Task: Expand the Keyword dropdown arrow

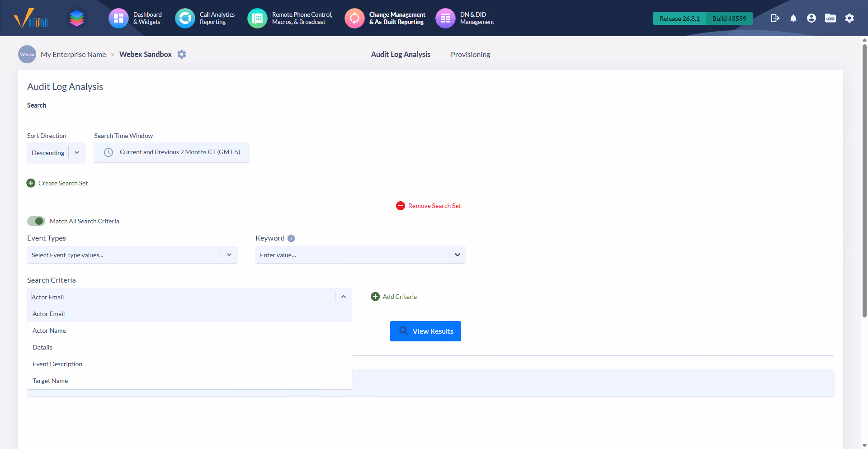Action: (458, 255)
